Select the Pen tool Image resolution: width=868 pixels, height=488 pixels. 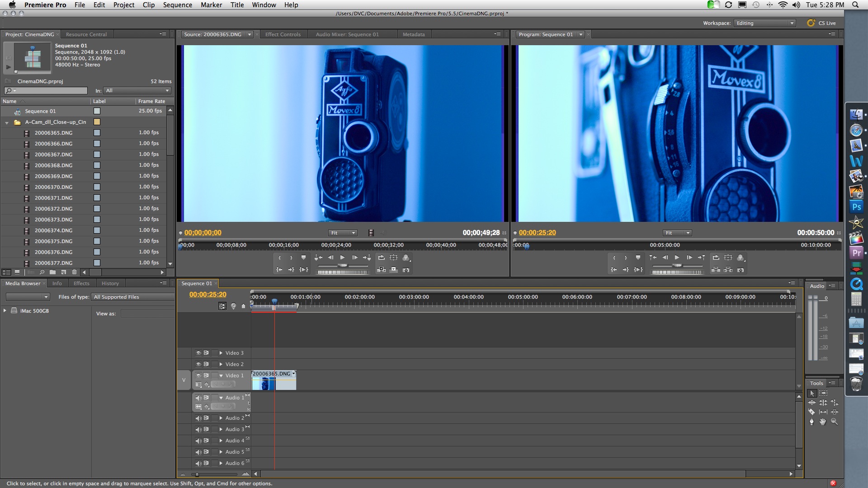(x=812, y=422)
